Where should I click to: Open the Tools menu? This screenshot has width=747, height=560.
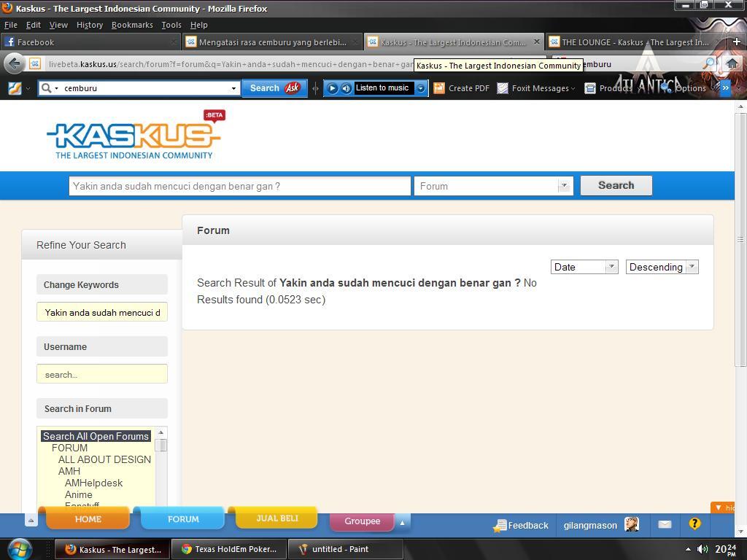[x=171, y=25]
